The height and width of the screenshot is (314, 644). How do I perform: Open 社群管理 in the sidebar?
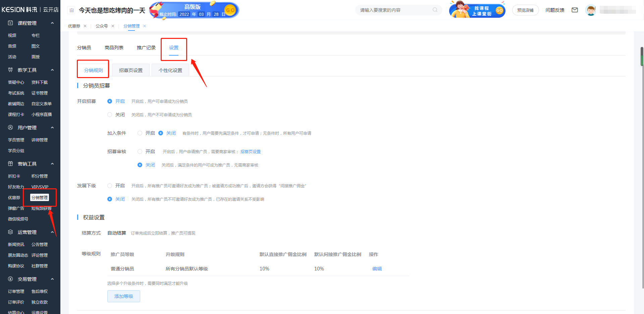point(40,266)
